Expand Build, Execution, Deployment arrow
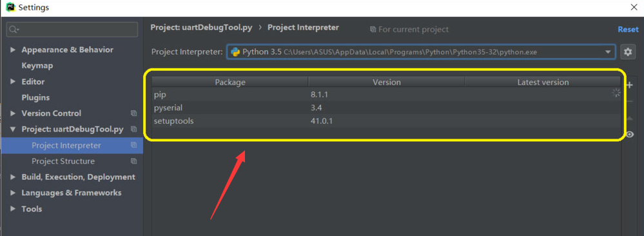644x236 pixels. (x=13, y=177)
